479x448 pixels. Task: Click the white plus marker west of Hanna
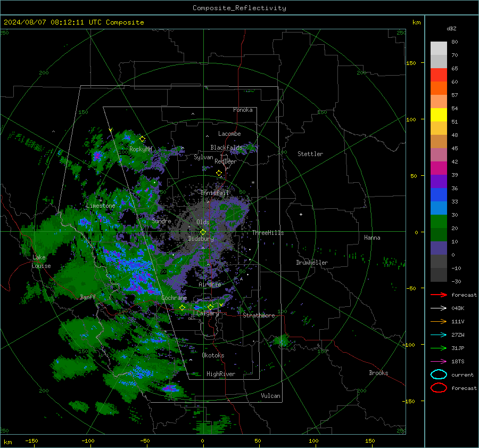click(301, 214)
